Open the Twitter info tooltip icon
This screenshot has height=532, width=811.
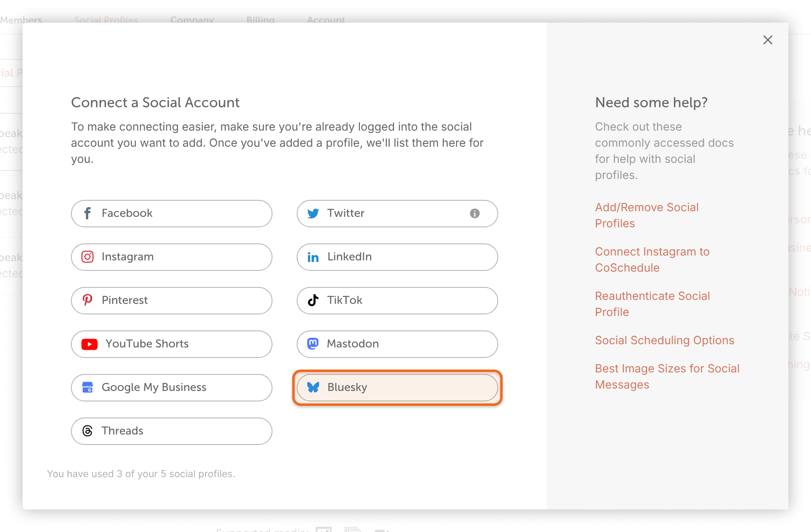point(475,213)
